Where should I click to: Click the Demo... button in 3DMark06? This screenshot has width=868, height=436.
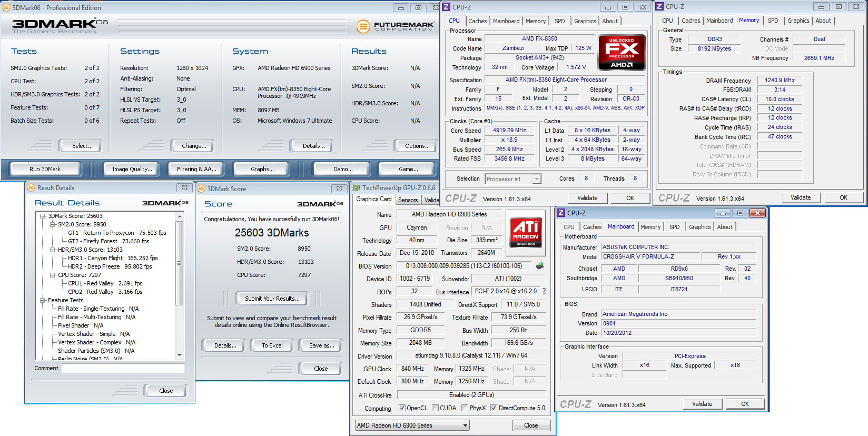343,169
